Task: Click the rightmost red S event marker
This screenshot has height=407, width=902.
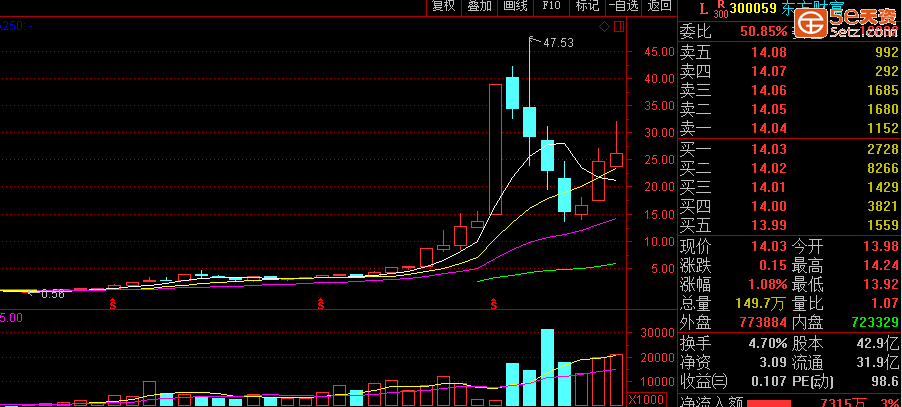Action: 494,304
